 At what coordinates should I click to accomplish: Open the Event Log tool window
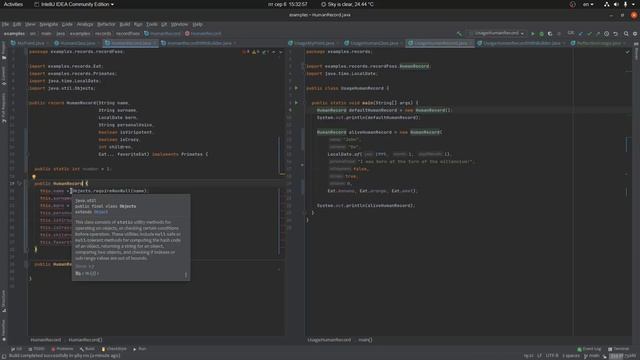click(589, 349)
